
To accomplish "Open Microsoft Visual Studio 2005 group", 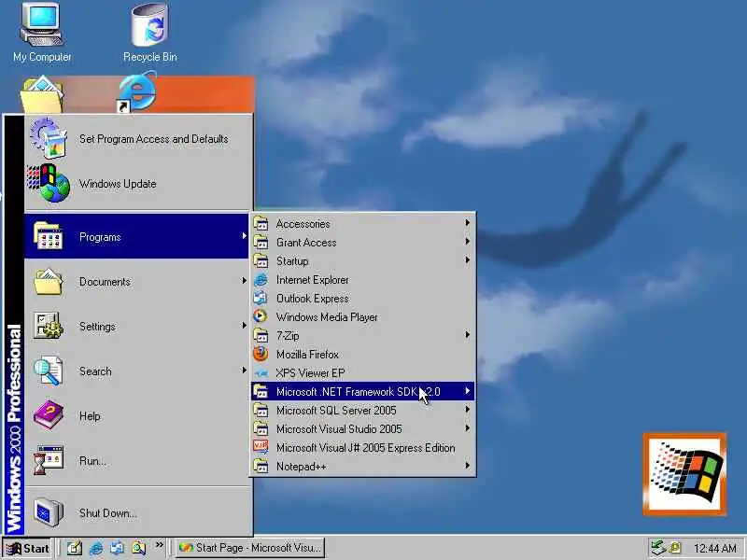I will coord(362,428).
